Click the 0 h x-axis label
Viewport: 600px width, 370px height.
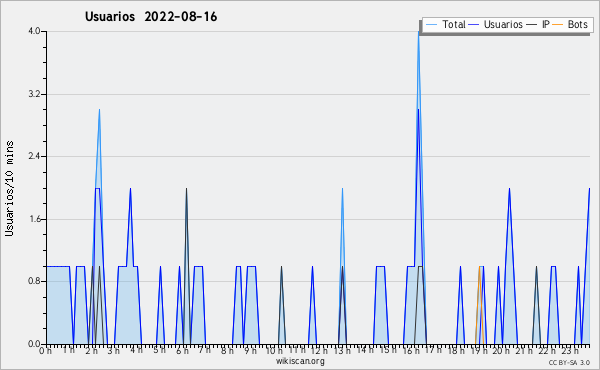(x=45, y=350)
